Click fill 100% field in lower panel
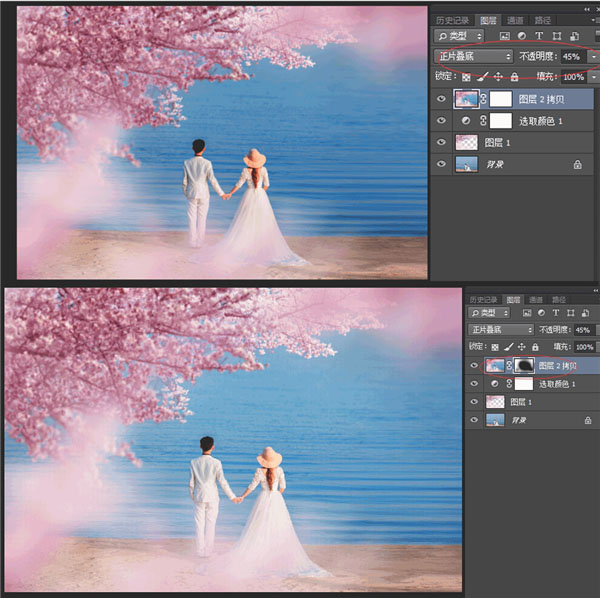This screenshot has width=600, height=598. click(584, 347)
